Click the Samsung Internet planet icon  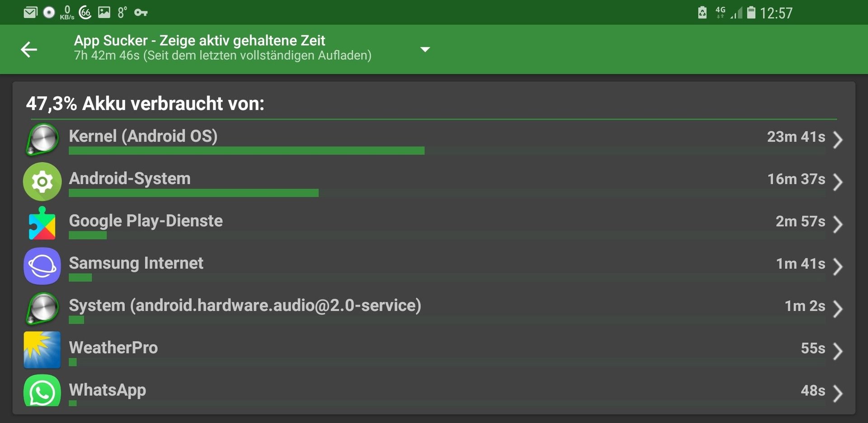(x=42, y=266)
